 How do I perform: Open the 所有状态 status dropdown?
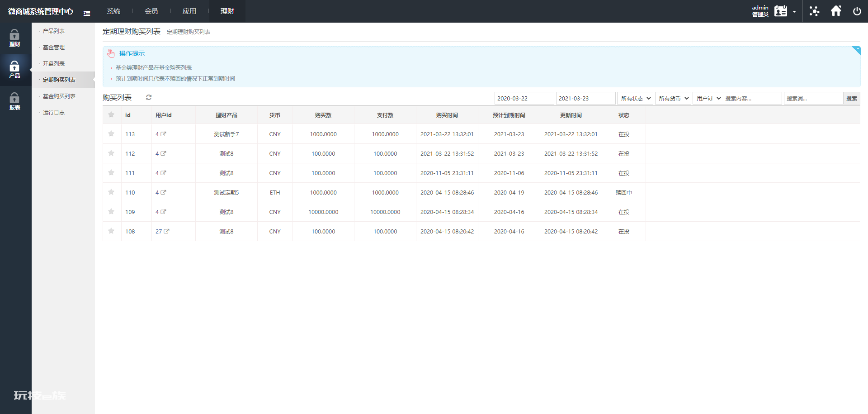[635, 98]
